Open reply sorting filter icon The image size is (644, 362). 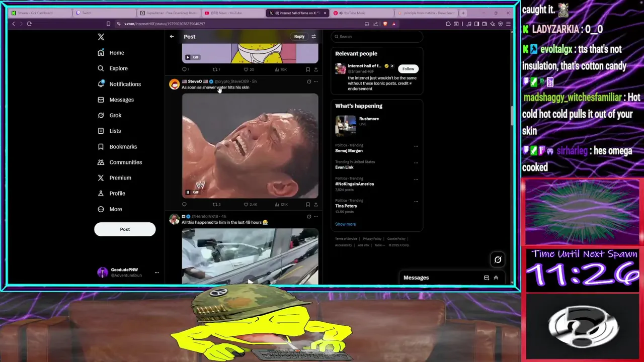pyautogui.click(x=313, y=37)
